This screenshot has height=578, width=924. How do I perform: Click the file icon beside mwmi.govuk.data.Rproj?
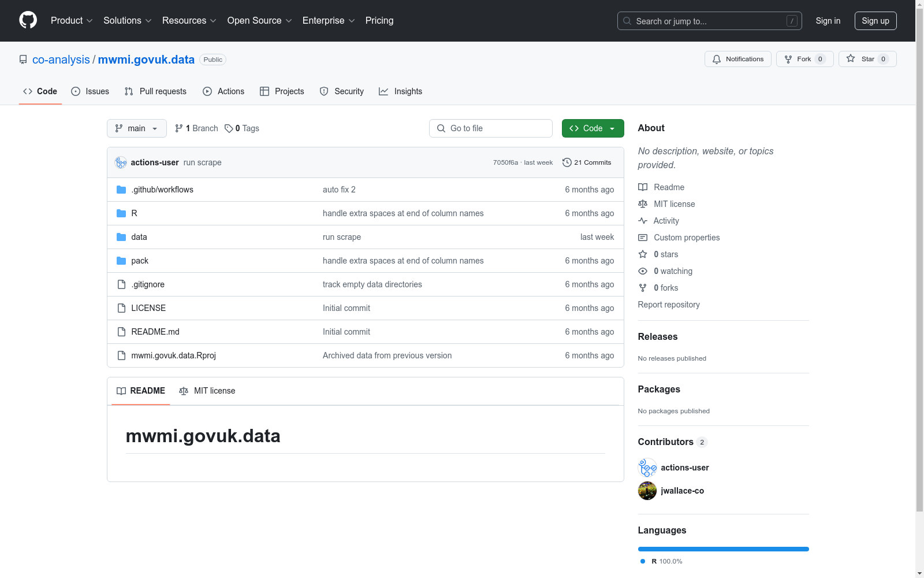(121, 355)
